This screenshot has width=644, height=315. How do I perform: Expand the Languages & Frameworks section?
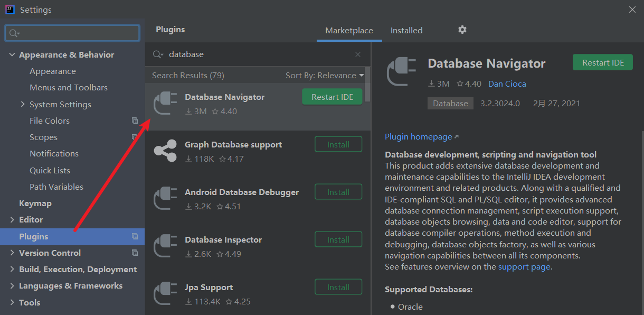pos(12,285)
